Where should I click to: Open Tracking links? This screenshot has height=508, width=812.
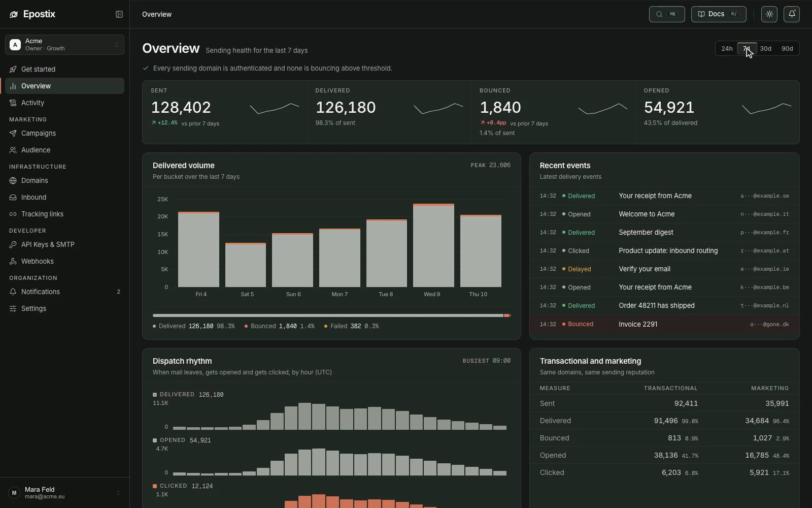[x=64, y=214]
